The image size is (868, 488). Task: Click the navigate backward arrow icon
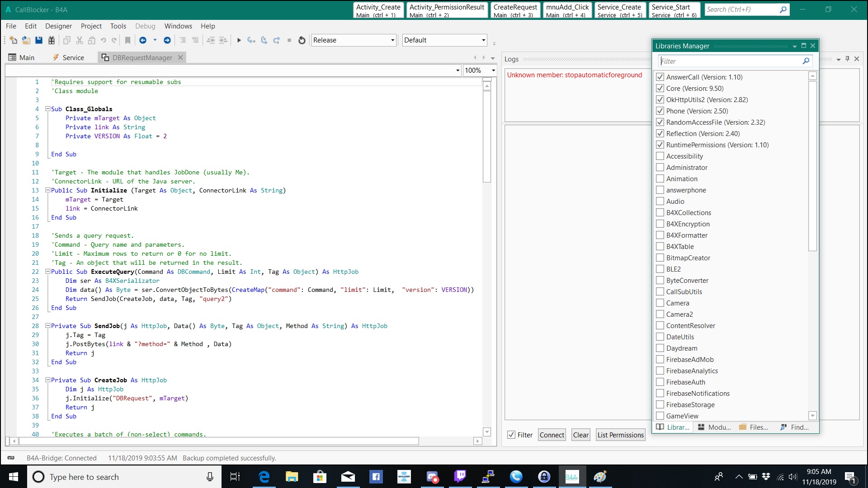pos(143,40)
